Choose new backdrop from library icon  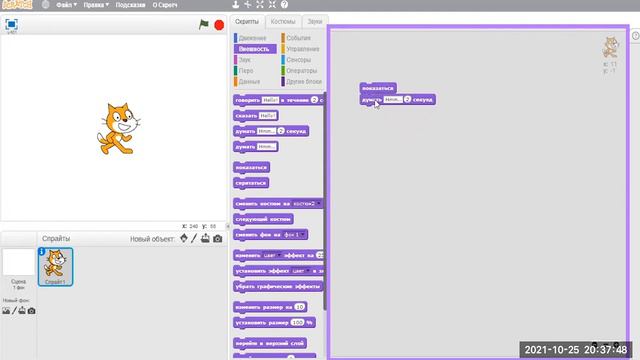[6, 311]
